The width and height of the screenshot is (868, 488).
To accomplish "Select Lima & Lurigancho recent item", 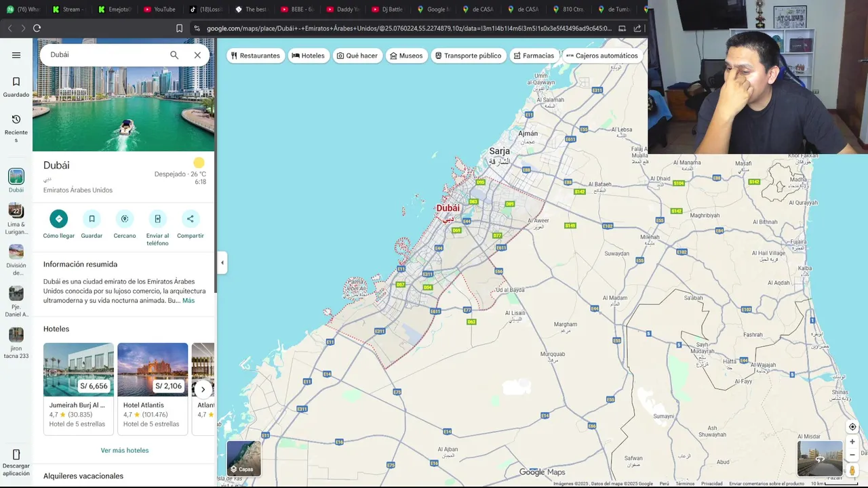I will (16, 219).
